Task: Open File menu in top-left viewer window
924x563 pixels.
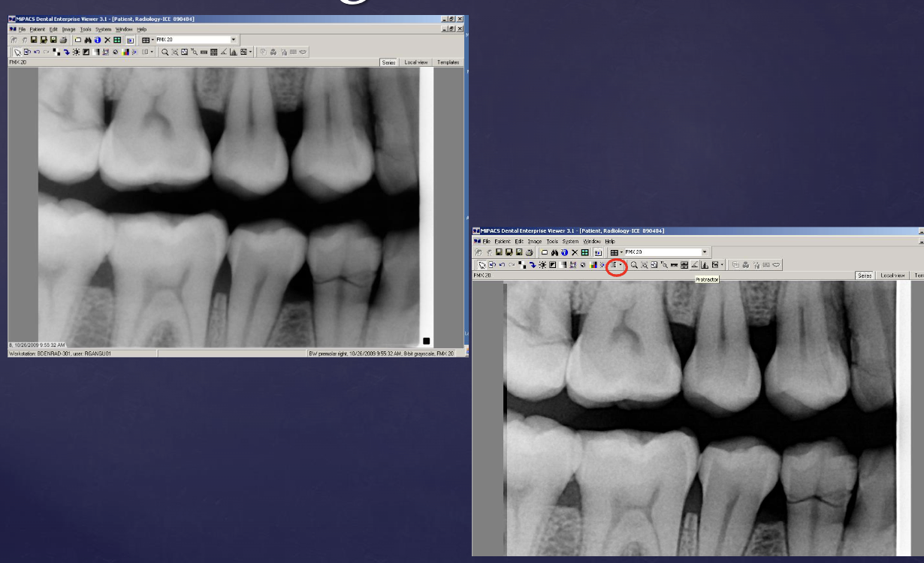Action: coord(22,29)
